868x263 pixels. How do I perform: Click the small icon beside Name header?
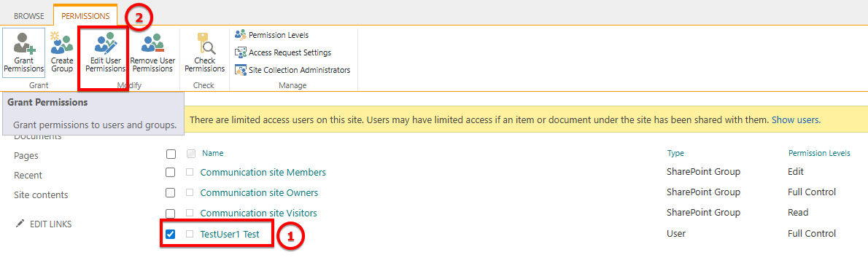pyautogui.click(x=191, y=154)
